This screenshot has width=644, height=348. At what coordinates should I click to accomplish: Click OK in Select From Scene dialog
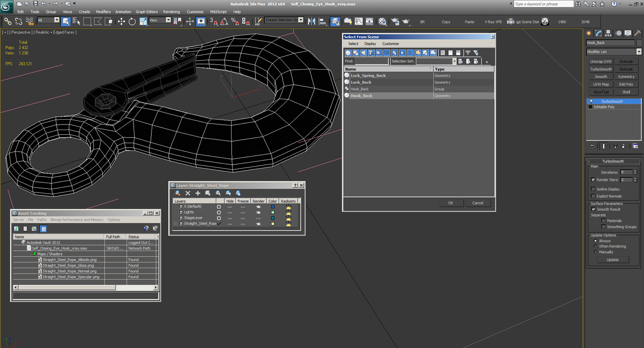click(450, 203)
